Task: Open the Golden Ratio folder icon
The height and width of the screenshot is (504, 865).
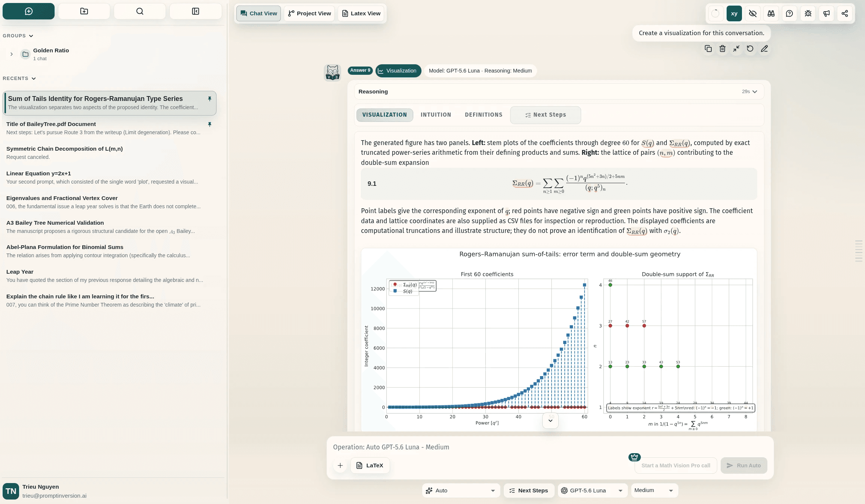Action: click(25, 54)
